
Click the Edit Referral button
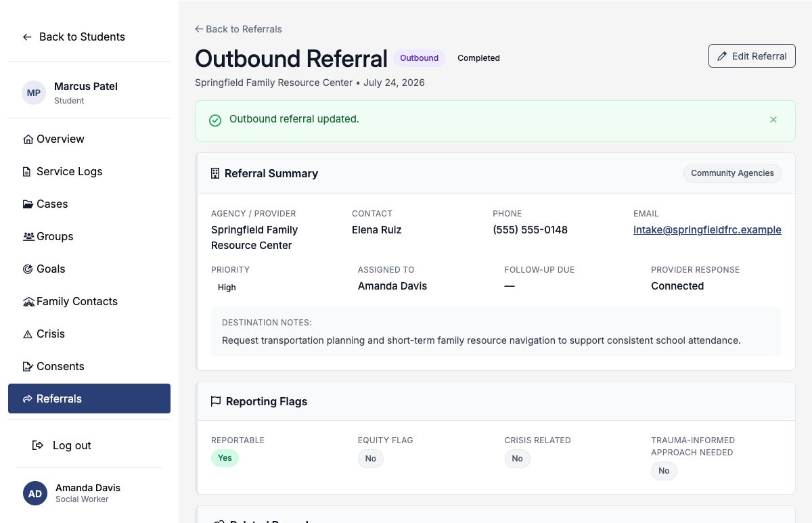pos(752,56)
